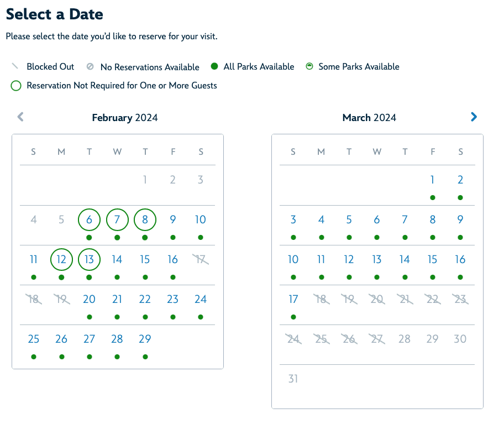Go to next month with right chevron

[474, 117]
